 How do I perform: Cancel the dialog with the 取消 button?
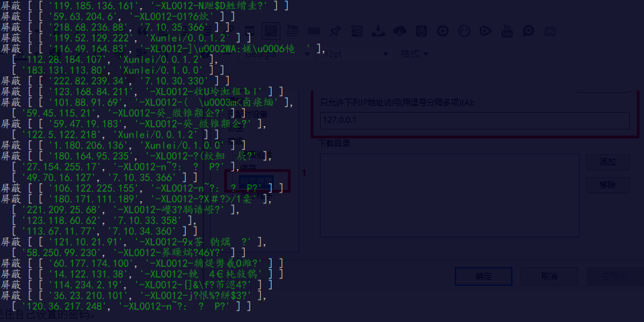pyautogui.click(x=549, y=276)
